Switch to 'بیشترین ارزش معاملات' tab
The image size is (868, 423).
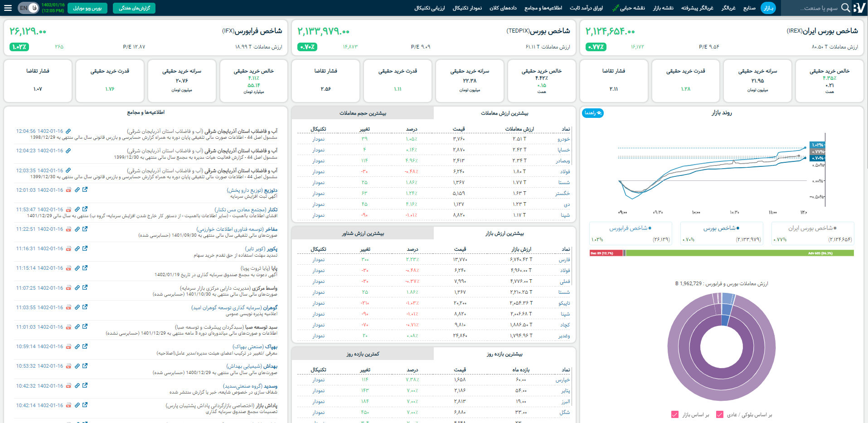point(504,113)
